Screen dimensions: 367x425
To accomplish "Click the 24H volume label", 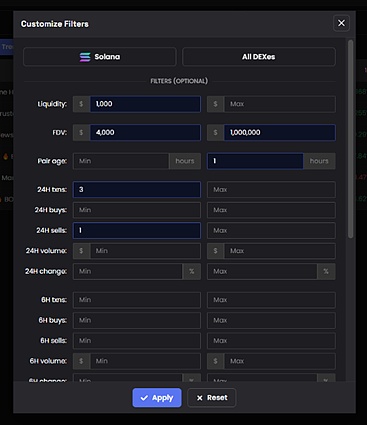I will click(x=46, y=251).
